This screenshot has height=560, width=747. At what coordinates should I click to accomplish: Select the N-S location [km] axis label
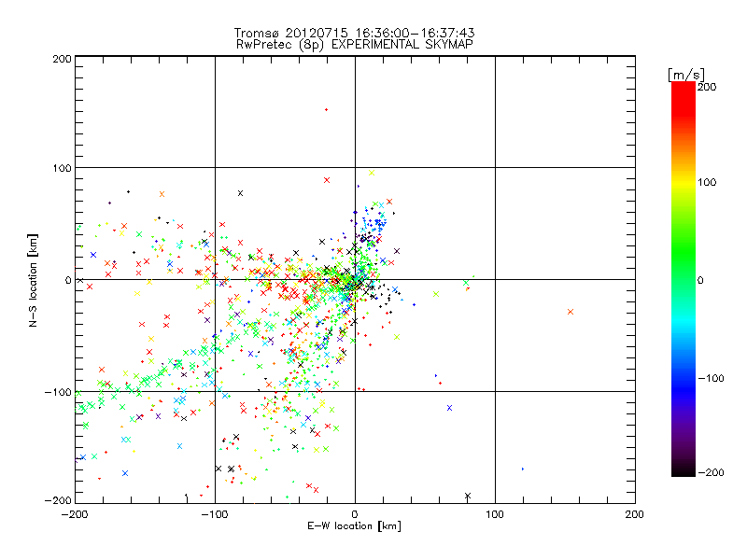click(x=33, y=280)
